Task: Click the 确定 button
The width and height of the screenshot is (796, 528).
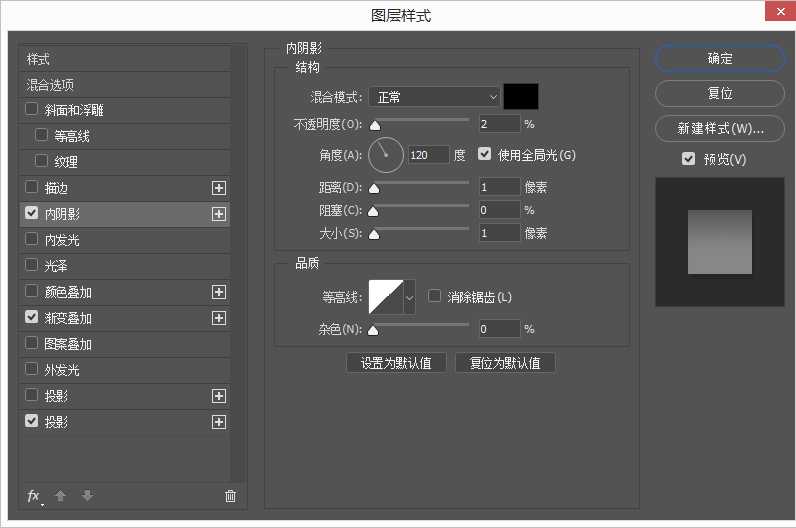Action: pos(720,58)
